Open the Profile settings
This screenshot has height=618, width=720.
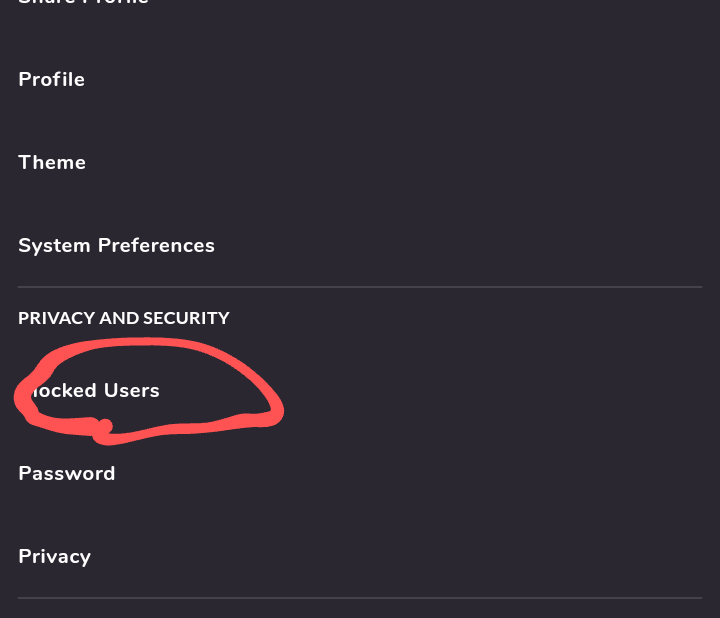(52, 80)
